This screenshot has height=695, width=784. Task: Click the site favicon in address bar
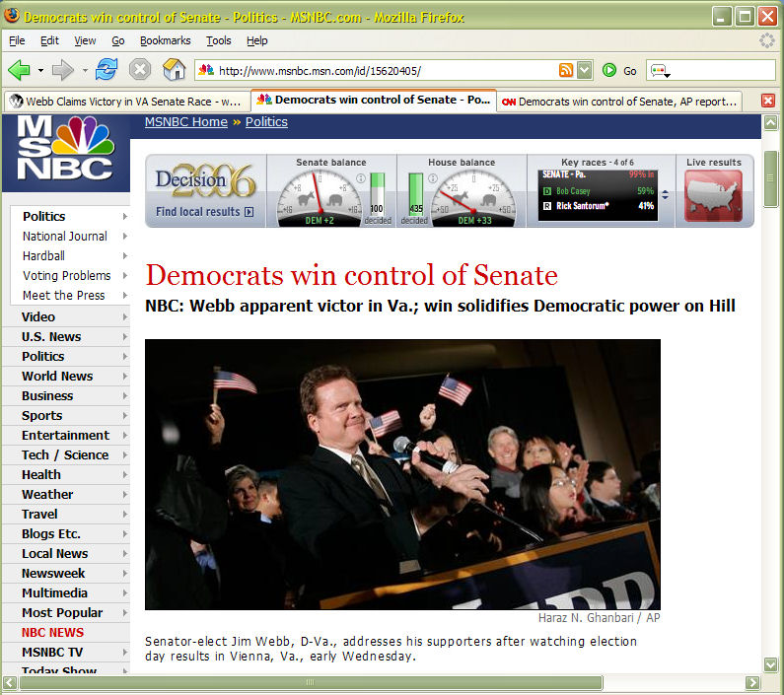pos(206,70)
